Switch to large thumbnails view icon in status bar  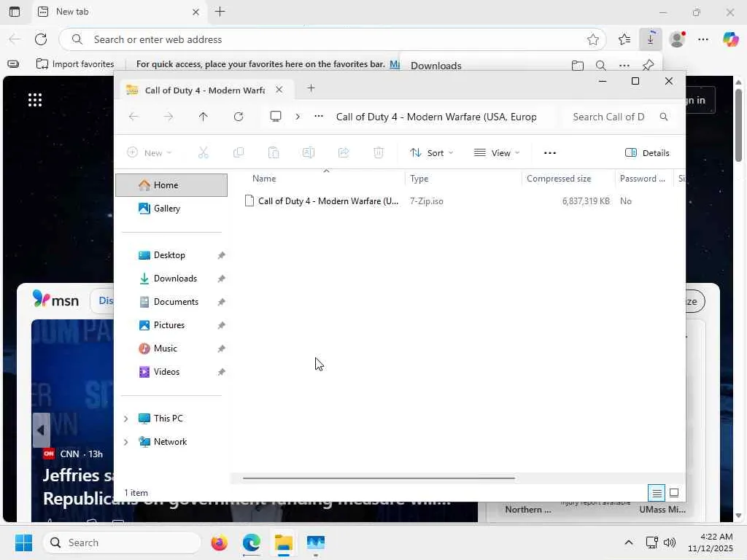[x=673, y=493]
